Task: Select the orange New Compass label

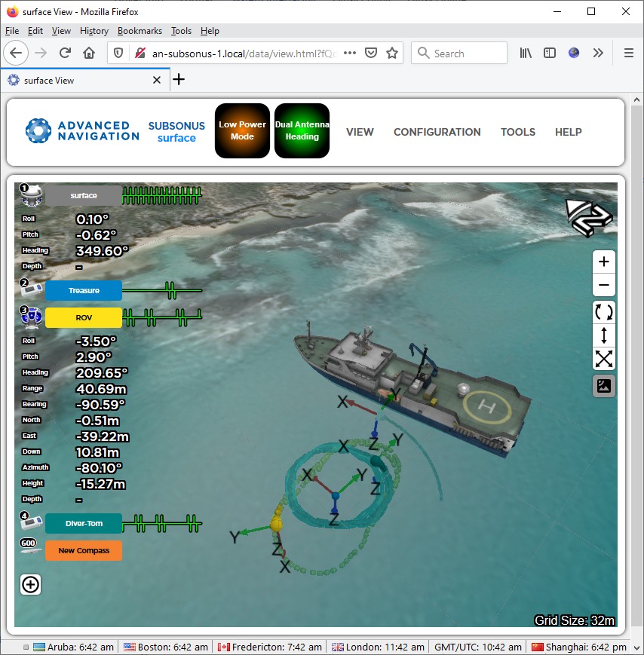Action: pos(84,550)
